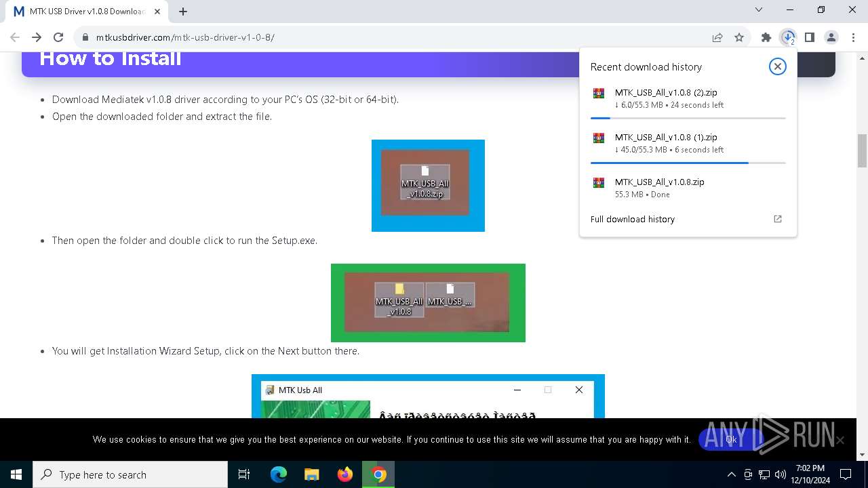The height and width of the screenshot is (488, 868).
Task: Open the side panel icon
Action: coord(810,37)
